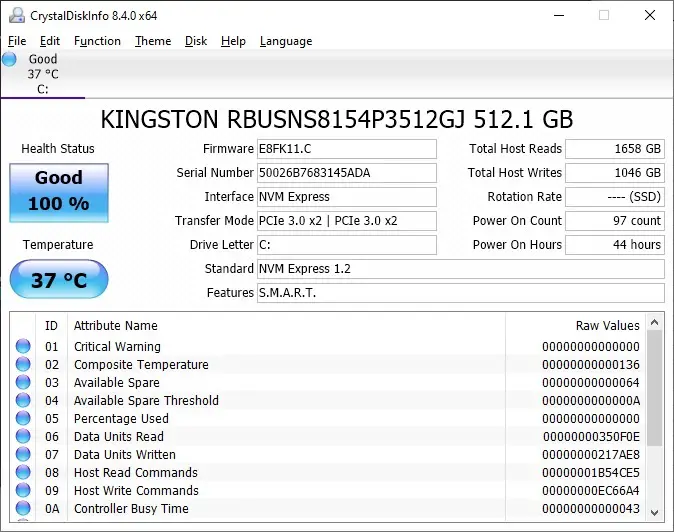674x532 pixels.
Task: Select the Host Read Commands row
Action: click(x=328, y=473)
